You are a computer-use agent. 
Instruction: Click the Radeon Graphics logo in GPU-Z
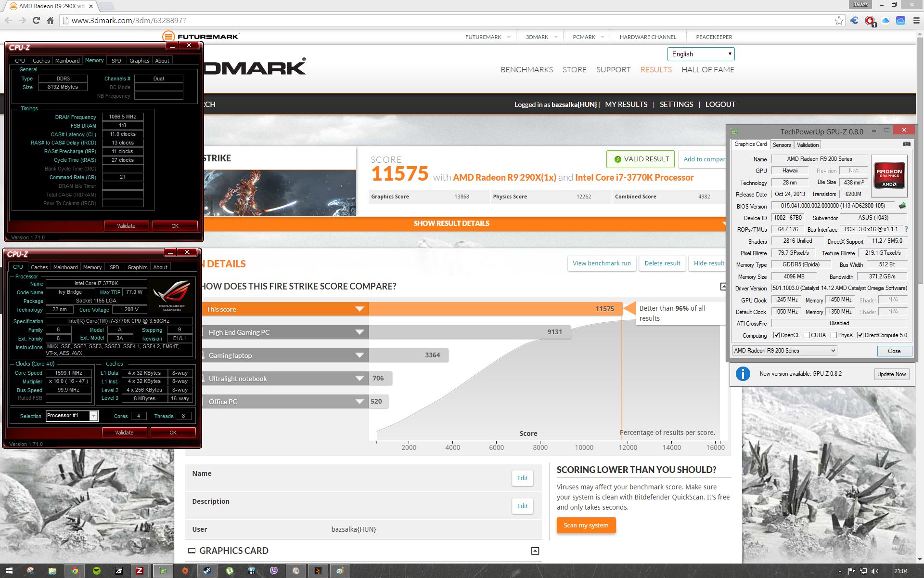tap(889, 175)
